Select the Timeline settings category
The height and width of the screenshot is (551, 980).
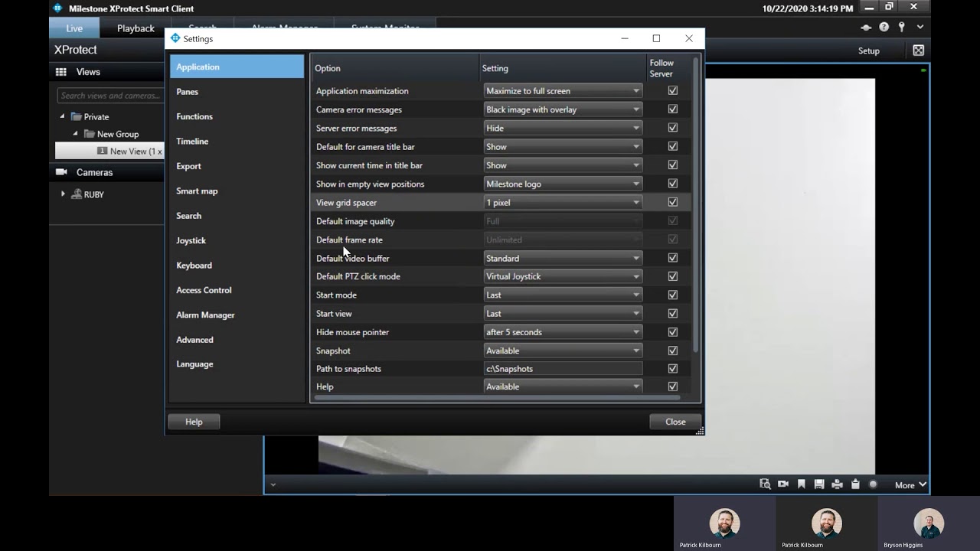[237, 142]
